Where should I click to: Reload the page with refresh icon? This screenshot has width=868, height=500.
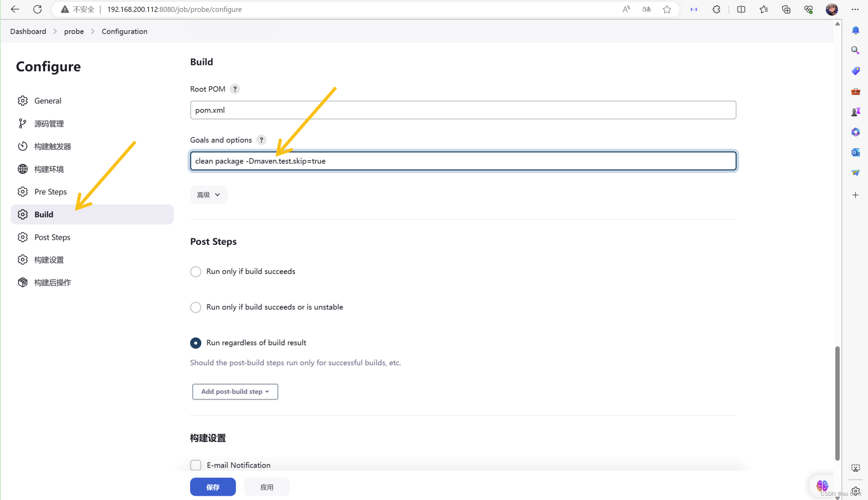click(37, 9)
